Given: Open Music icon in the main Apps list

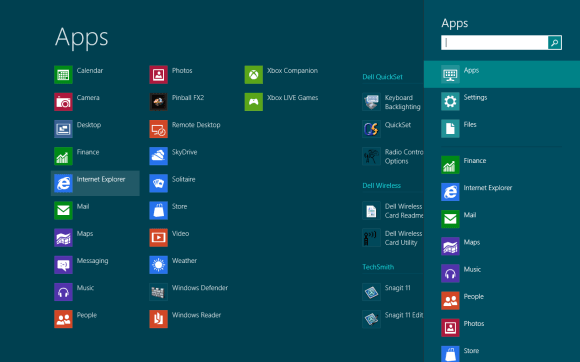Looking at the screenshot, I should (63, 292).
